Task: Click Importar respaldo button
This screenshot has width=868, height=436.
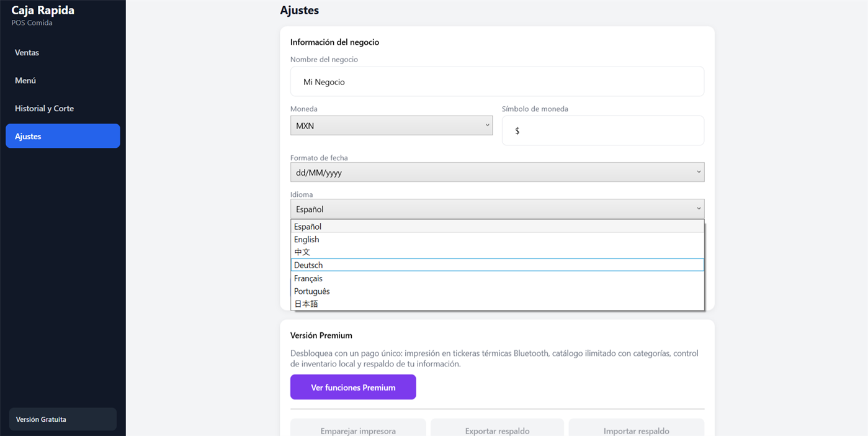Action: click(637, 429)
